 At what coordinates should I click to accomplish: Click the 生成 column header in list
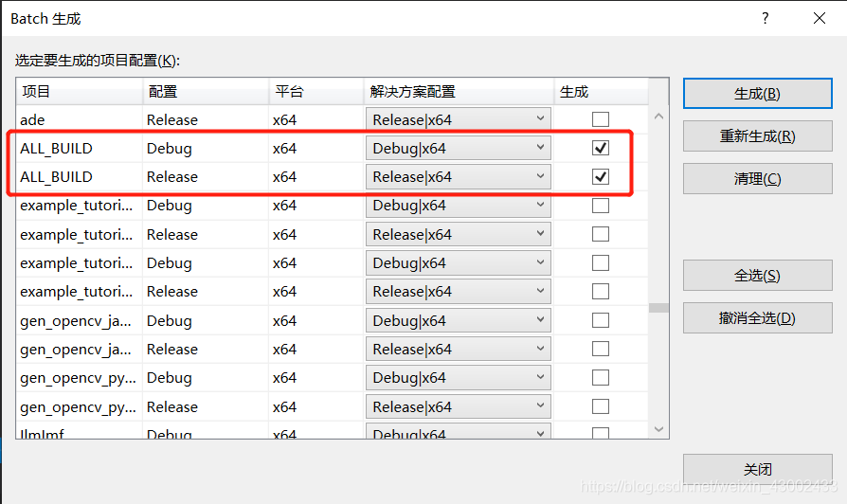point(602,91)
